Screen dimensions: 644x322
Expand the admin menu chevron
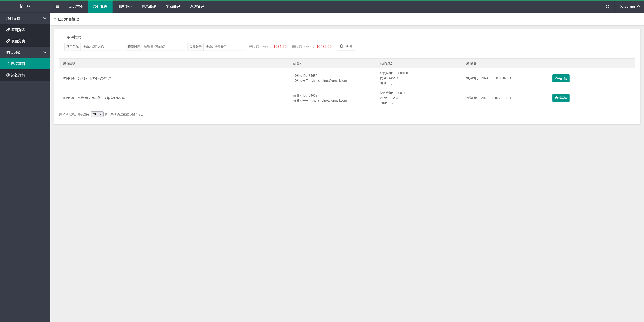pos(638,7)
